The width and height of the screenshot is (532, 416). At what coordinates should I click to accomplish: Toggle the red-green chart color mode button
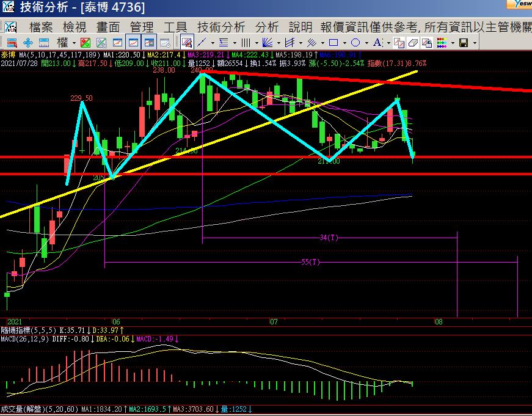tap(86, 43)
